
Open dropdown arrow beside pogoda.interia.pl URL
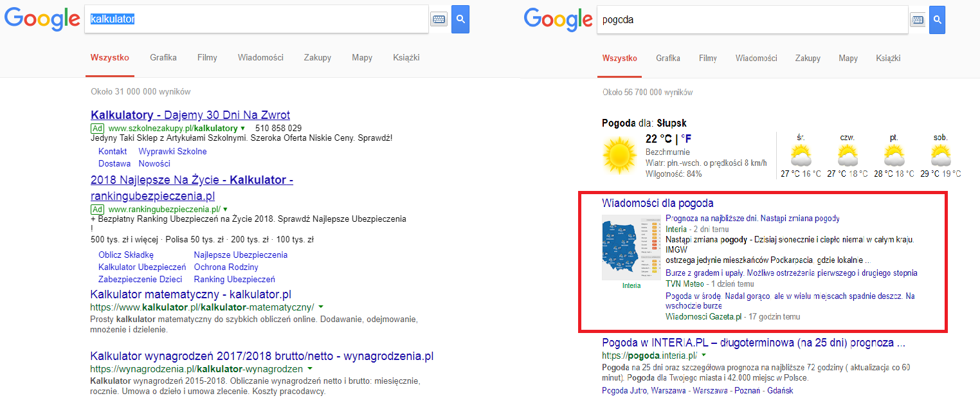pos(704,355)
